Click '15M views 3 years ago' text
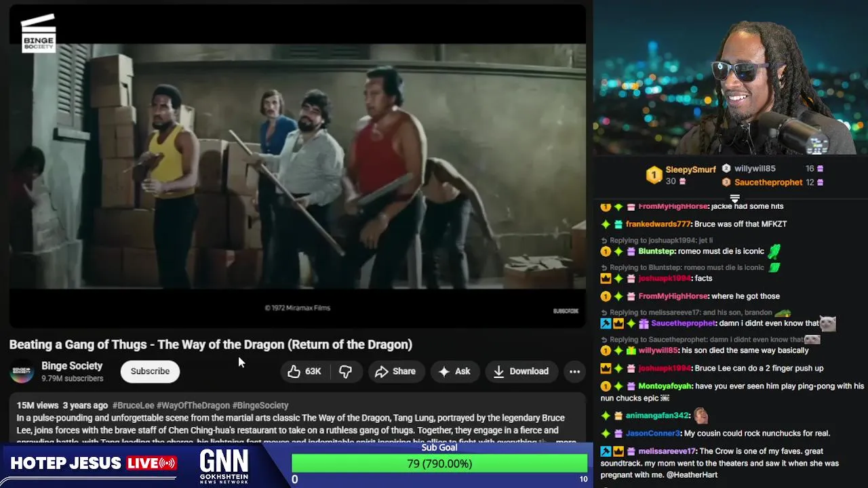The image size is (868, 488). click(62, 405)
